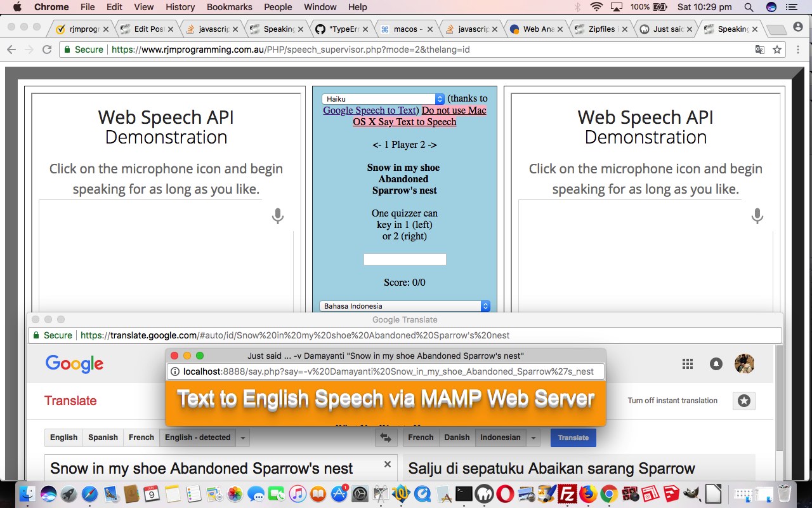Open the History menu

(x=180, y=7)
